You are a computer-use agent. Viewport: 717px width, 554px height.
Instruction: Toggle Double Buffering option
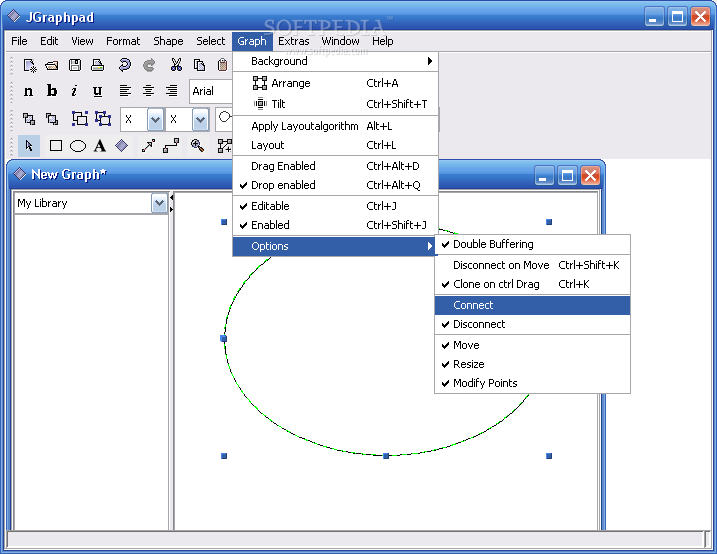(532, 245)
